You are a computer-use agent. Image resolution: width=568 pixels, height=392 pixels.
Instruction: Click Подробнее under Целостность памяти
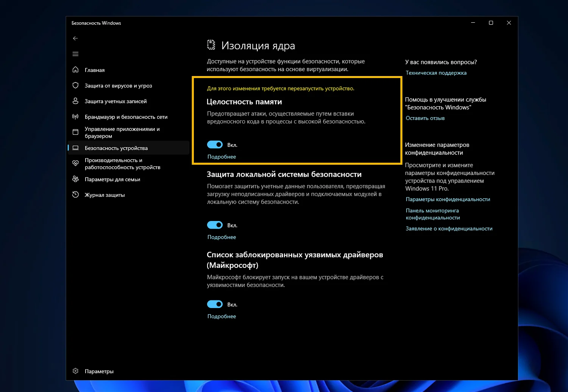[x=222, y=157]
